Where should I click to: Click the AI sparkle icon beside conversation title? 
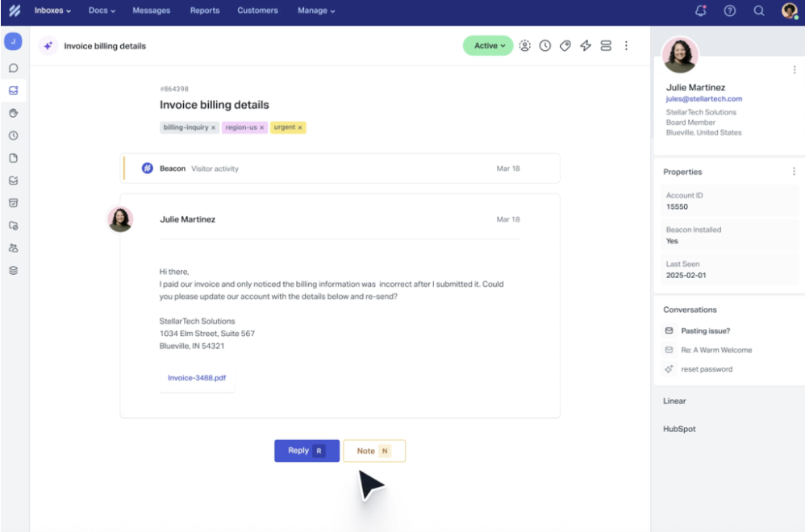(48, 46)
